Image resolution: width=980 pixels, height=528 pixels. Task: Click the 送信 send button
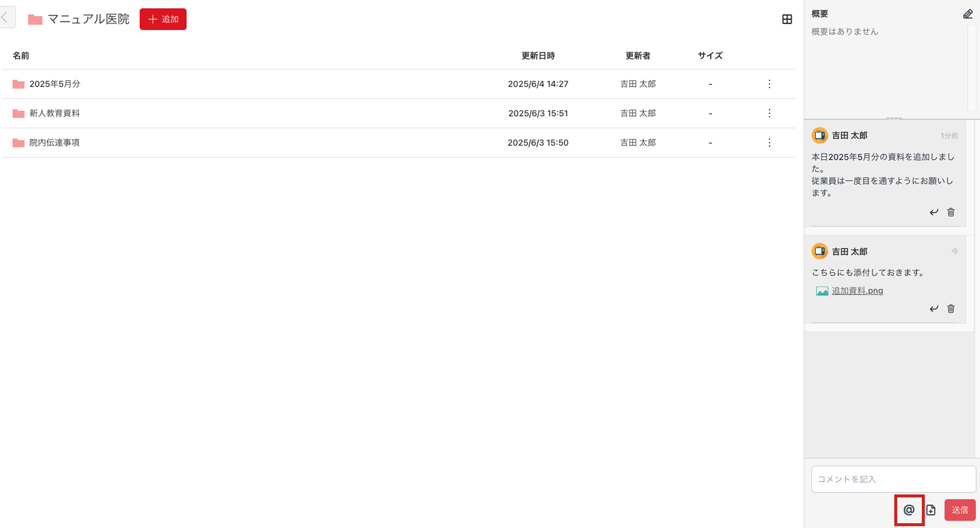[960, 510]
